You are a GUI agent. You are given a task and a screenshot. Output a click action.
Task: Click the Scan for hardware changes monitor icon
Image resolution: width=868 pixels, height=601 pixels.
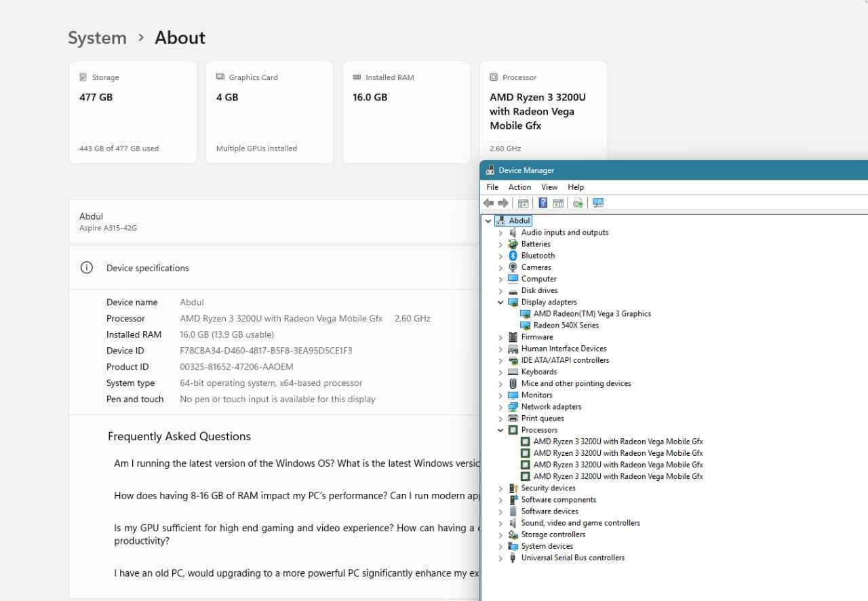(x=597, y=203)
